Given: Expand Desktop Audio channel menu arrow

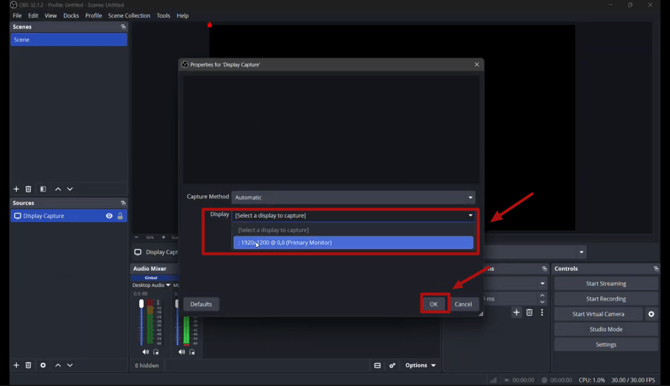Looking at the screenshot, I should click(x=168, y=285).
